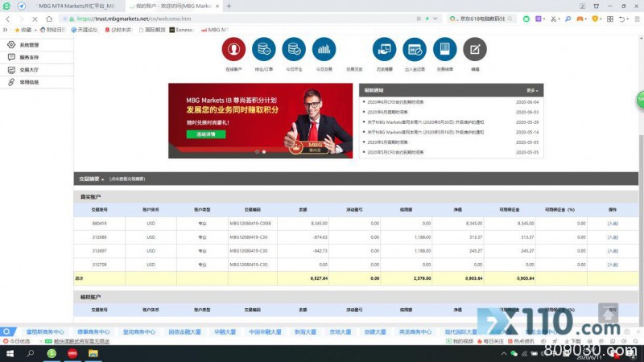Viewport: 644px width, 362px height.
Task: Click account number 312689 cell
Action: click(x=99, y=237)
